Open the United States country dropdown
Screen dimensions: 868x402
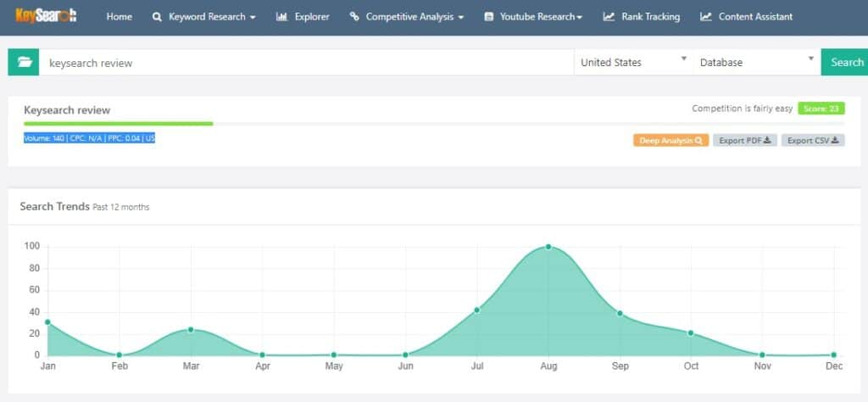633,63
